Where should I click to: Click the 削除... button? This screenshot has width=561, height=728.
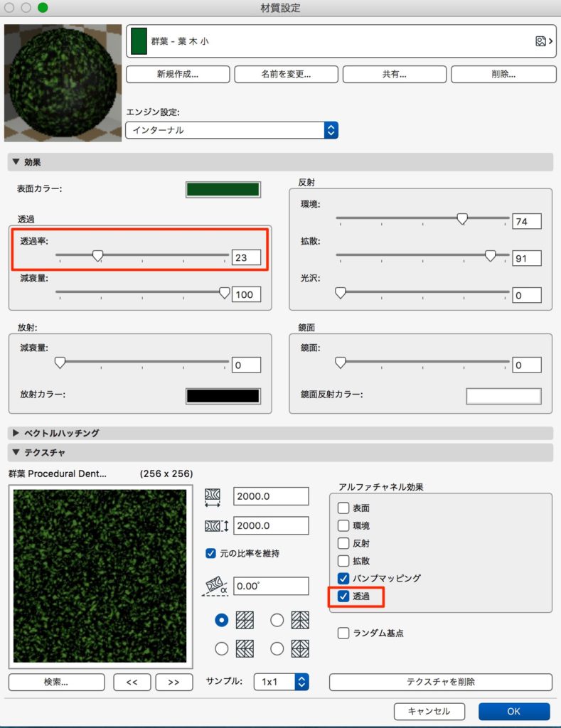503,74
